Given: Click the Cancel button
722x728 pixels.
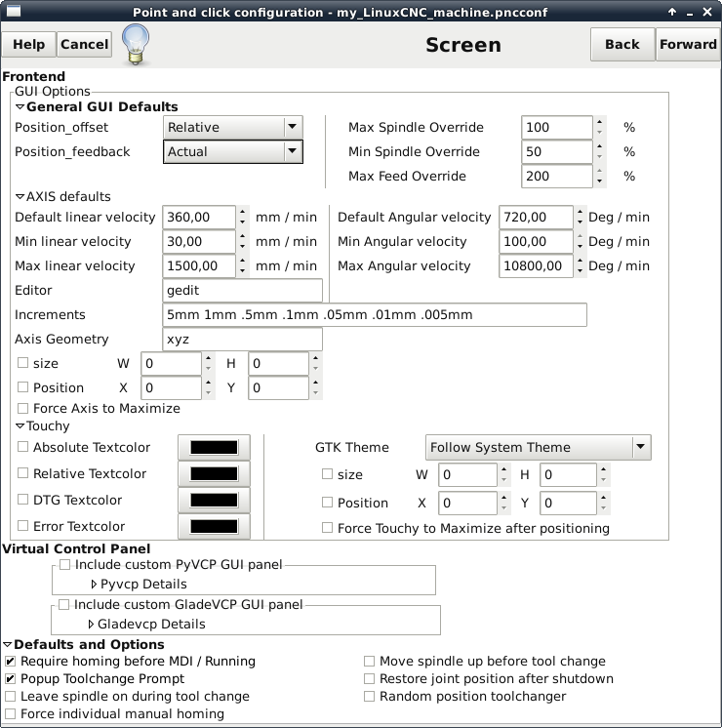Looking at the screenshot, I should pyautogui.click(x=84, y=45).
